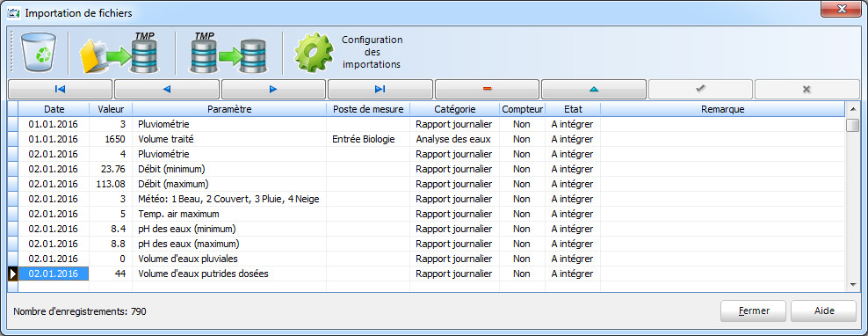This screenshot has height=336, width=868.
Task: Click the Etat column header
Action: 573,109
